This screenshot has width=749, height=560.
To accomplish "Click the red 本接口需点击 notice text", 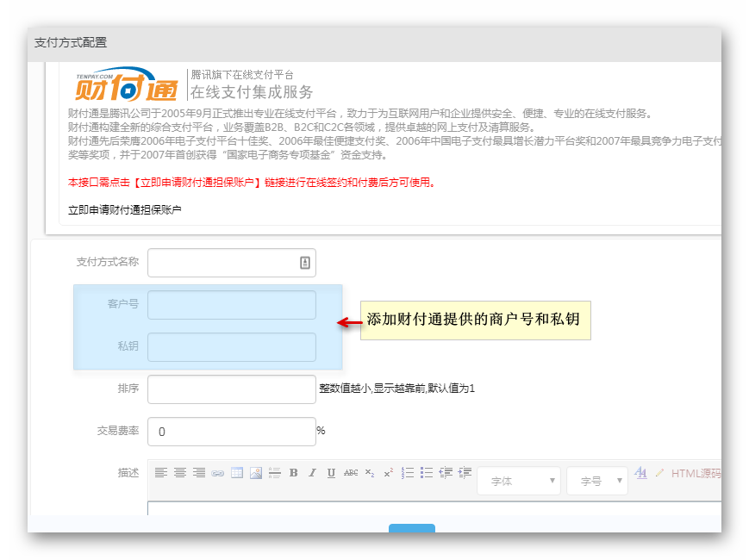I will [x=252, y=183].
